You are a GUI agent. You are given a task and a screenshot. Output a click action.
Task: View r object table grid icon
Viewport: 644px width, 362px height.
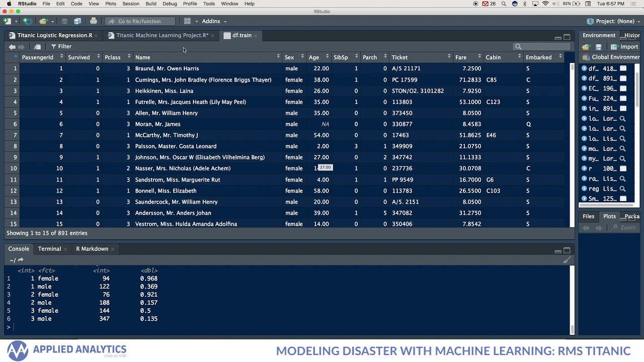623,168
